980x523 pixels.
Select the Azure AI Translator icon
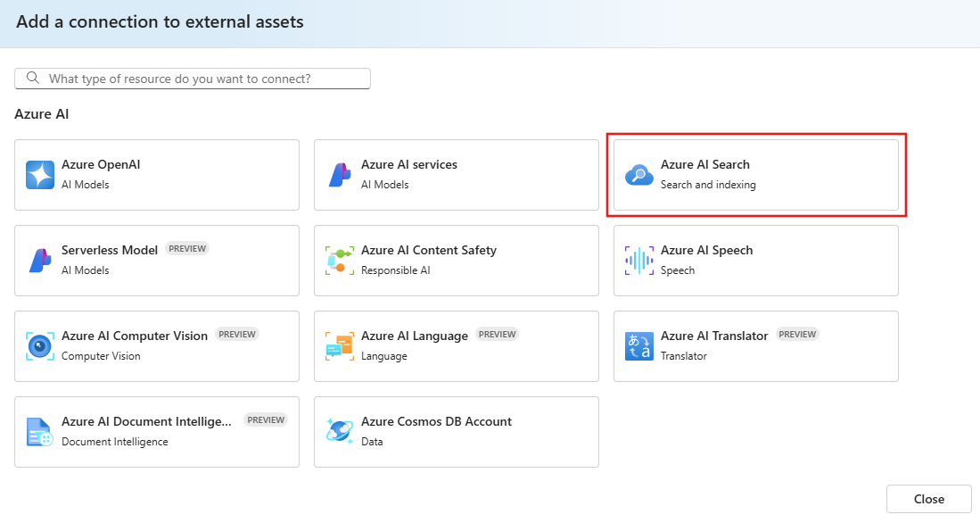[638, 345]
